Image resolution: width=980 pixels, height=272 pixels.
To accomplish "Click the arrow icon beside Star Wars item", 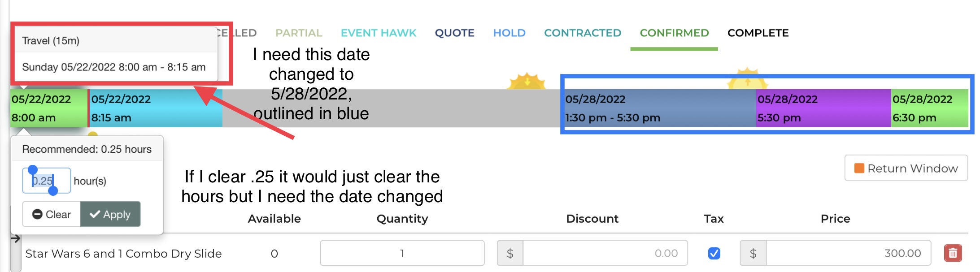I will point(16,239).
